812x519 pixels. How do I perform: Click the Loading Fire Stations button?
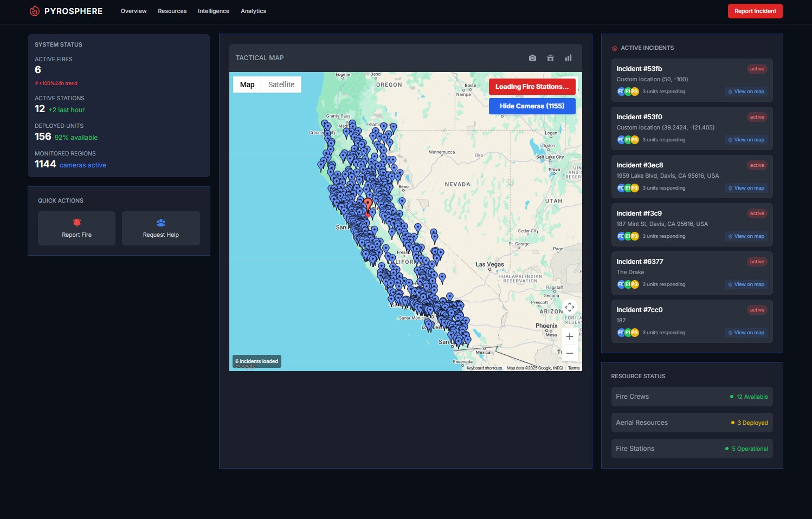(532, 87)
